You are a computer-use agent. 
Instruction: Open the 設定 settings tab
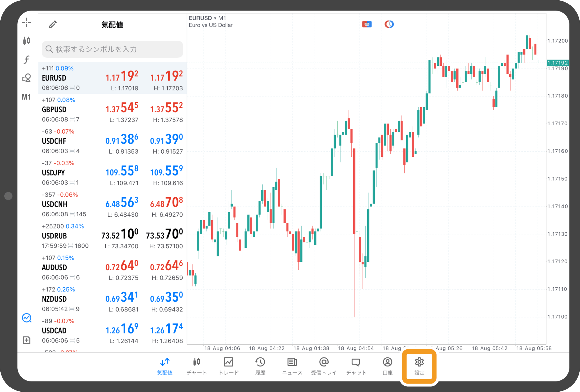[419, 366]
